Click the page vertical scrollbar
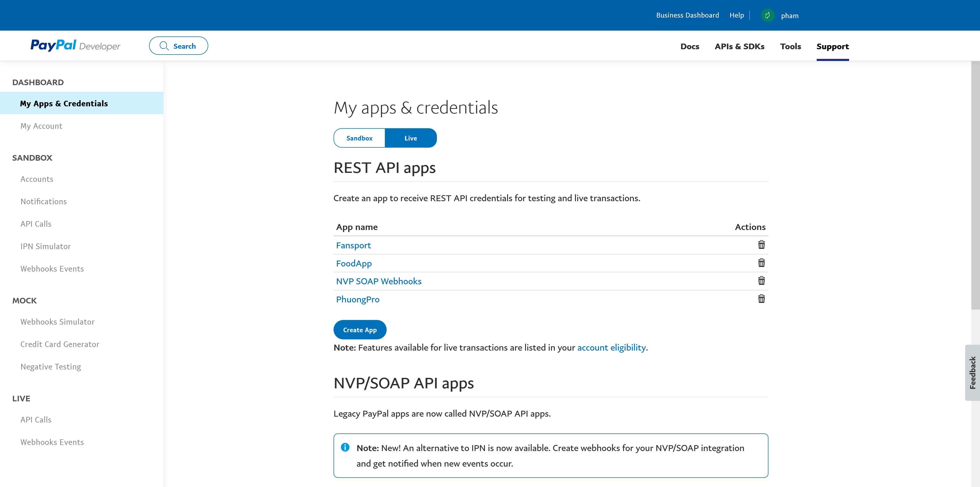The image size is (980, 487). (975, 186)
